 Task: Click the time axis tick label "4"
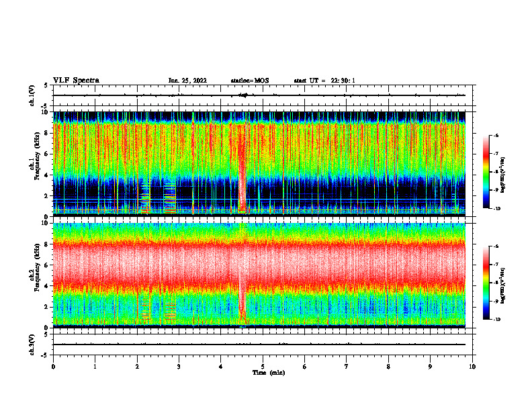coord(221,367)
